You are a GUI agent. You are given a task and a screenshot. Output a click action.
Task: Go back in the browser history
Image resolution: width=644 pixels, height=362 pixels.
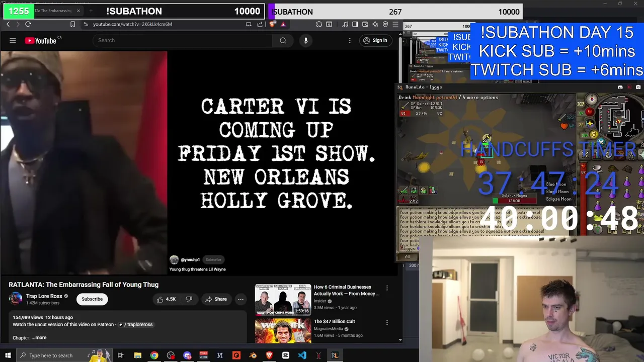[8, 24]
